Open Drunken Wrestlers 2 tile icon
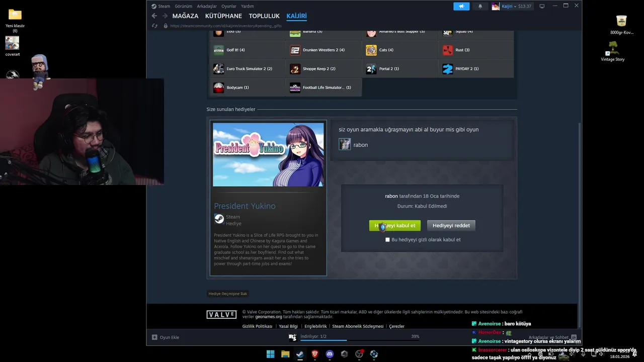This screenshot has width=644, height=362. coord(295,50)
